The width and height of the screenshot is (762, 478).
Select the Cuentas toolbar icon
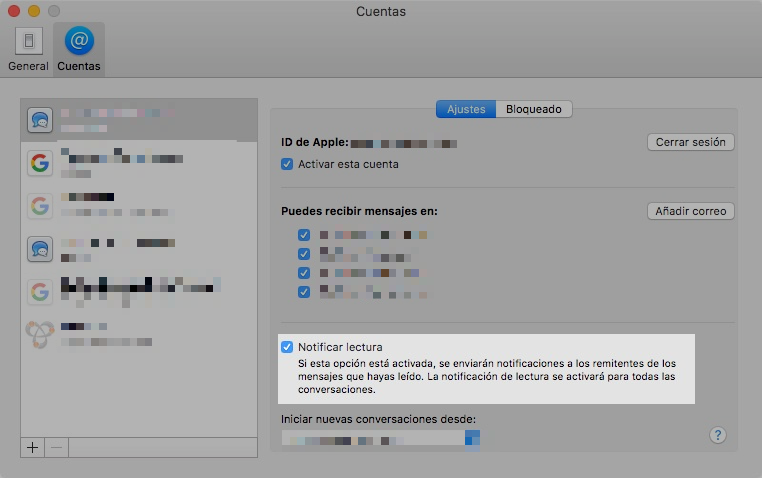point(79,50)
